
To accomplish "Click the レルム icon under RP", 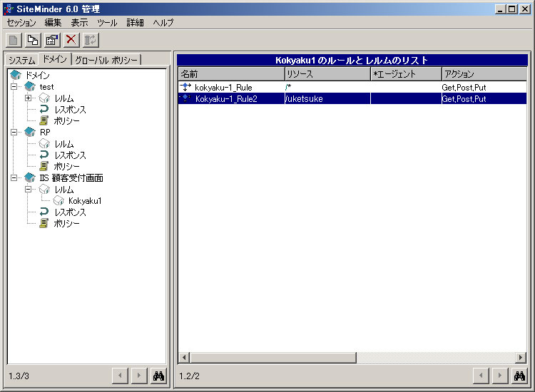I will point(44,143).
